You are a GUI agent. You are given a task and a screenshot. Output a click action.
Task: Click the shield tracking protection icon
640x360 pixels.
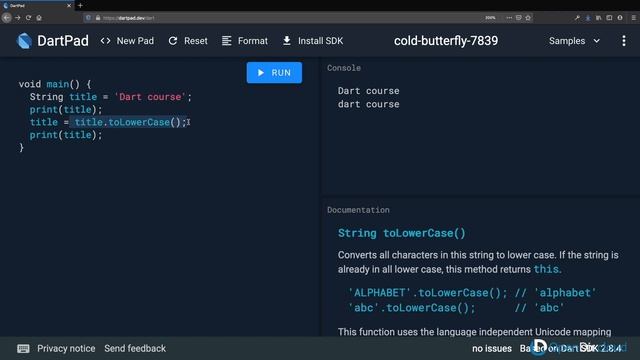point(88,18)
